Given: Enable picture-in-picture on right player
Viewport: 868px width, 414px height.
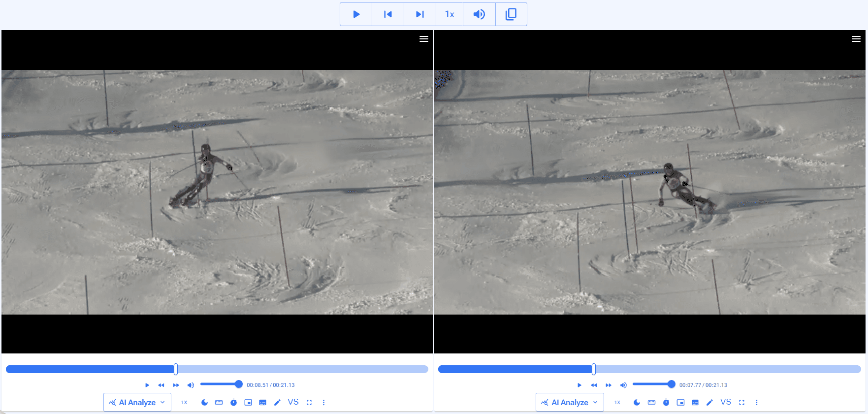Looking at the screenshot, I should (680, 402).
